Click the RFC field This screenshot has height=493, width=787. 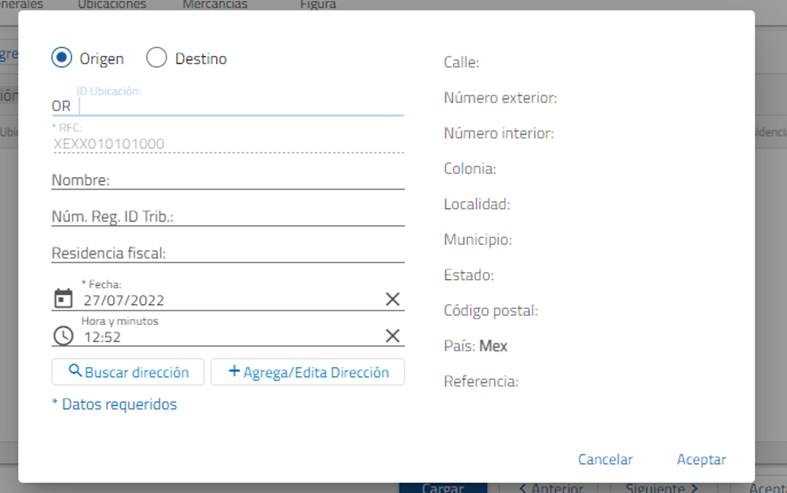[228, 143]
